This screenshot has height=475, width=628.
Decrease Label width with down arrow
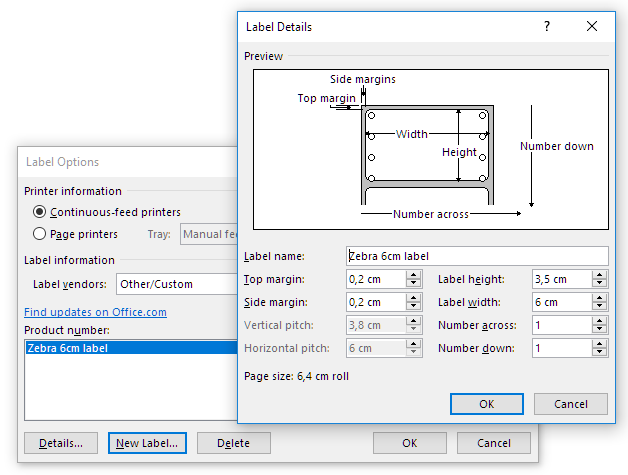601,307
